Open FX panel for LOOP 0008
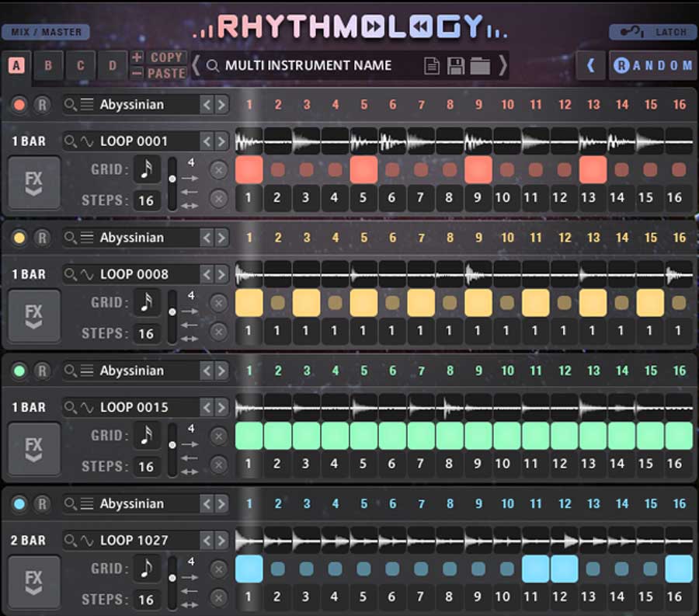The image size is (699, 616). 34,315
